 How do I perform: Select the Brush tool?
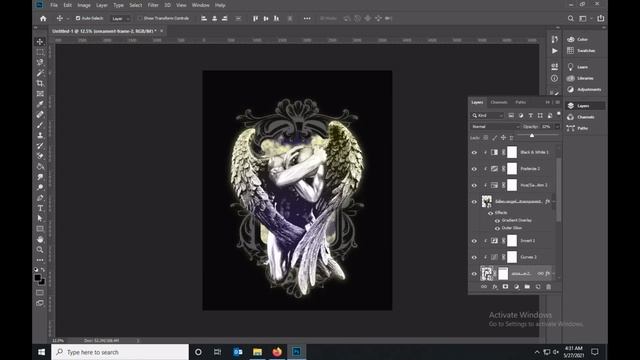click(x=40, y=125)
